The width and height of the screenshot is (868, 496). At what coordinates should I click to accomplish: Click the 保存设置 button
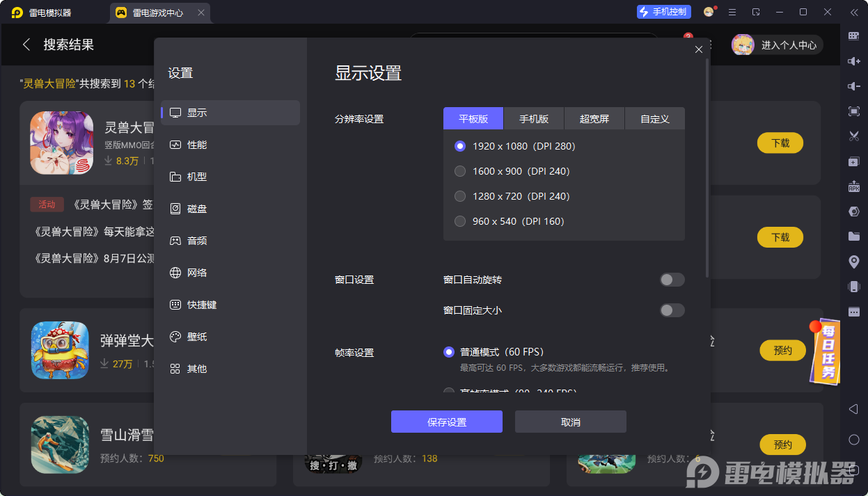(446, 422)
